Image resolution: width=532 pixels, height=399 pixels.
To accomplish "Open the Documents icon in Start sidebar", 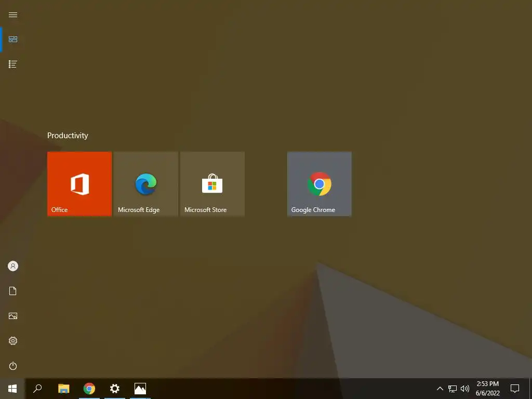I will (x=13, y=291).
